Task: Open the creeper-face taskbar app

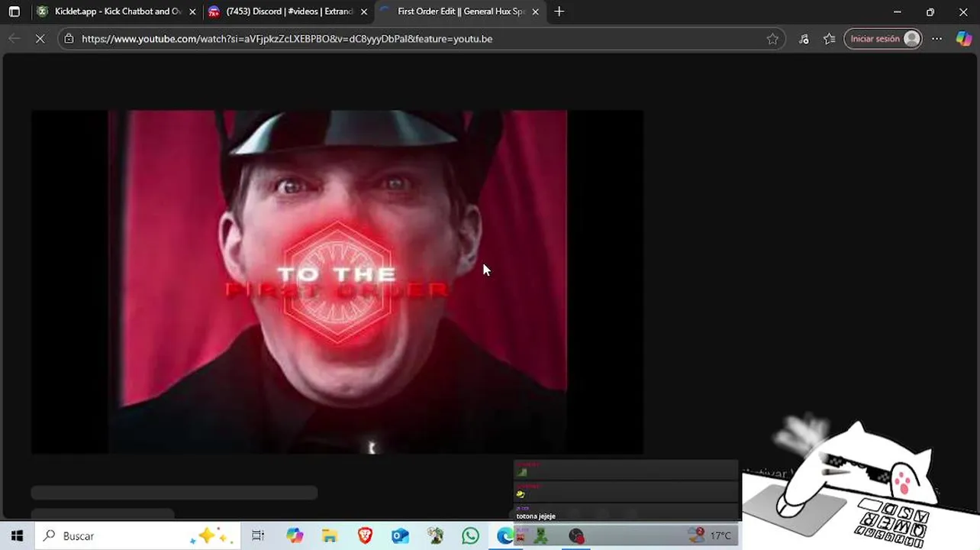Action: click(x=541, y=536)
